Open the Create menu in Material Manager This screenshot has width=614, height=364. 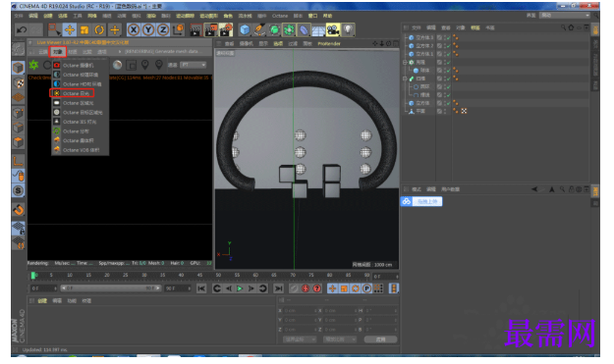(x=42, y=300)
